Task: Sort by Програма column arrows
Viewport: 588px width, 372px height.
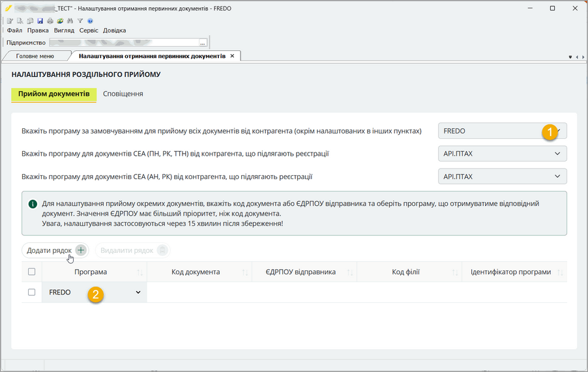Action: (140, 272)
